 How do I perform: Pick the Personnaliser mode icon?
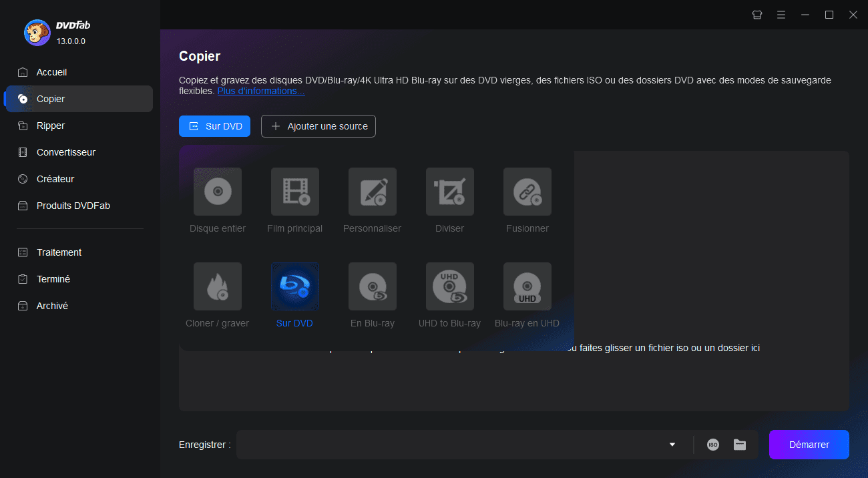coord(373,192)
